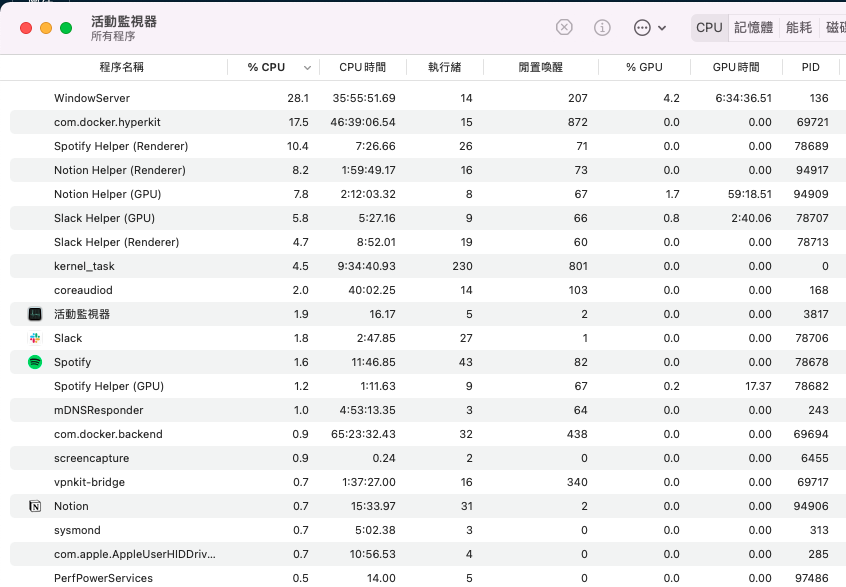The width and height of the screenshot is (846, 587).
Task: Switch to the 能耗 tab
Action: (x=799, y=28)
